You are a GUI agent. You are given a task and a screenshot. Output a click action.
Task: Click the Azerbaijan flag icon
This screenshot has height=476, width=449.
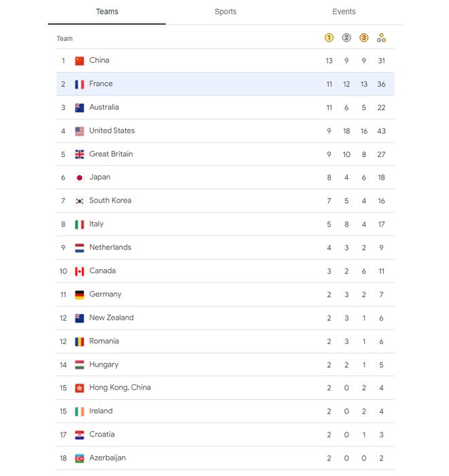click(x=79, y=458)
